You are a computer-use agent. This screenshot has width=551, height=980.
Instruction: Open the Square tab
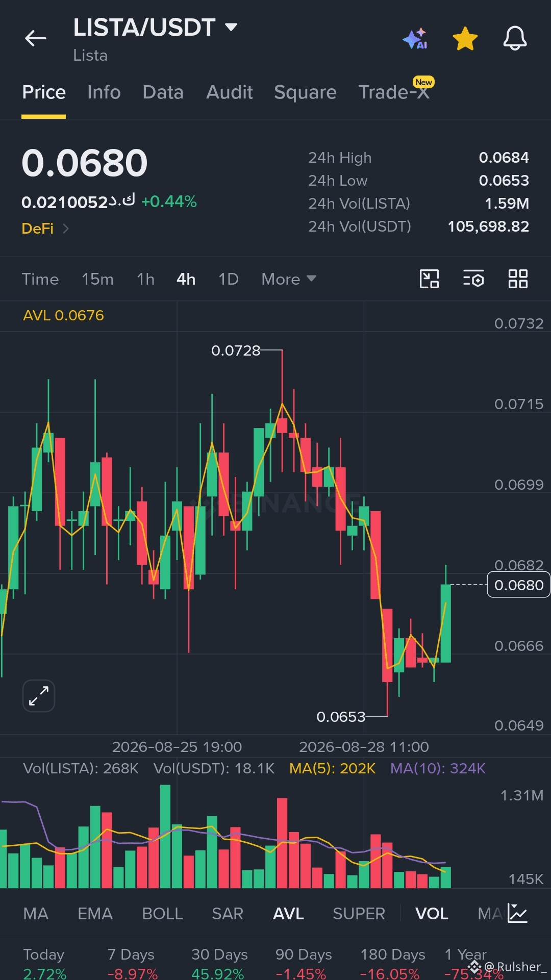point(305,92)
